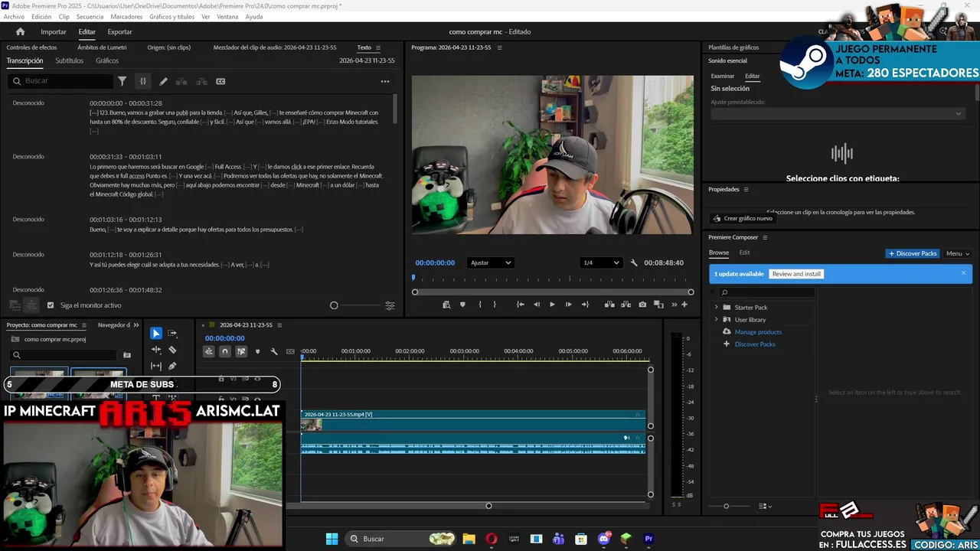Image resolution: width=980 pixels, height=551 pixels.
Task: Select the Selection arrow tool
Action: click(x=156, y=334)
